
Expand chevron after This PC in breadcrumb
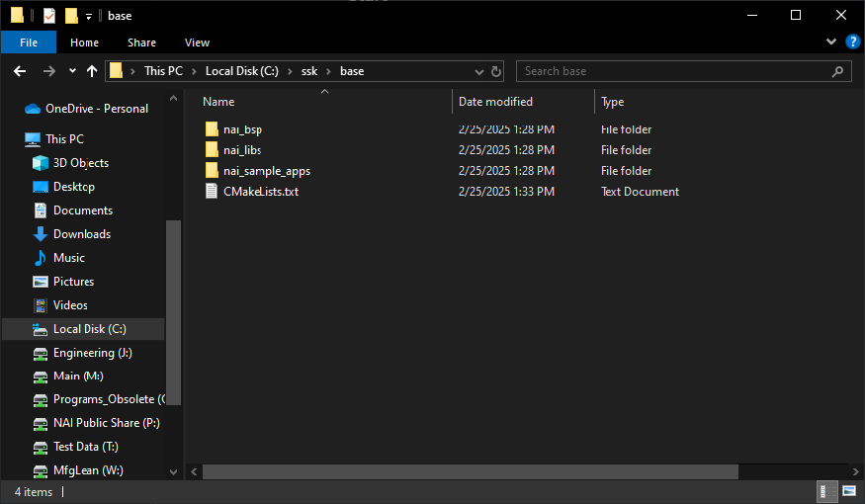pos(194,71)
